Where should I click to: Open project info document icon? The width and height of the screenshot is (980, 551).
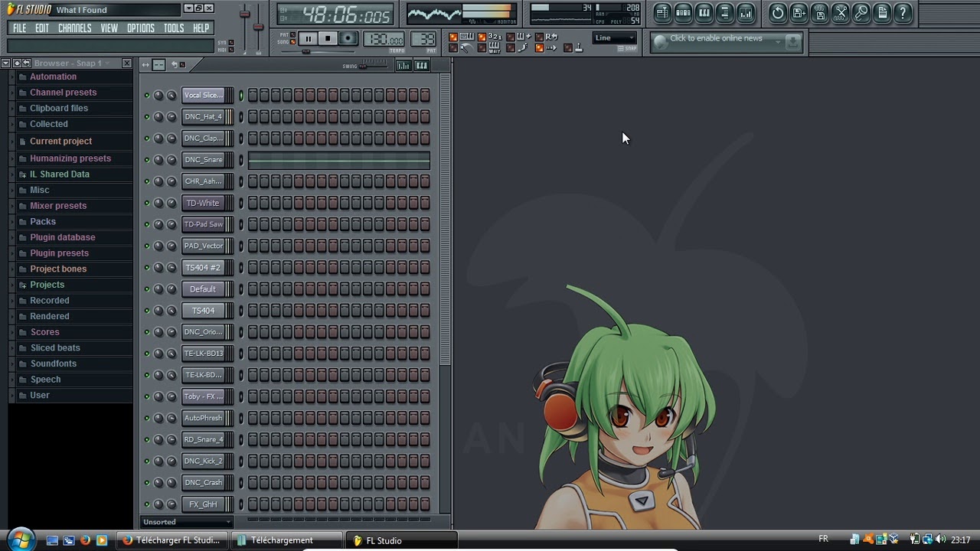point(882,12)
